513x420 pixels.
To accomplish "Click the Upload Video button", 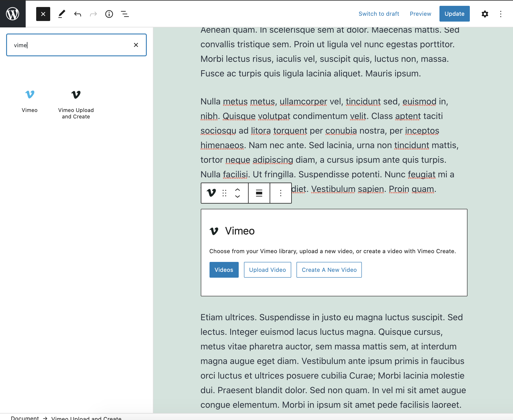I will pyautogui.click(x=268, y=270).
